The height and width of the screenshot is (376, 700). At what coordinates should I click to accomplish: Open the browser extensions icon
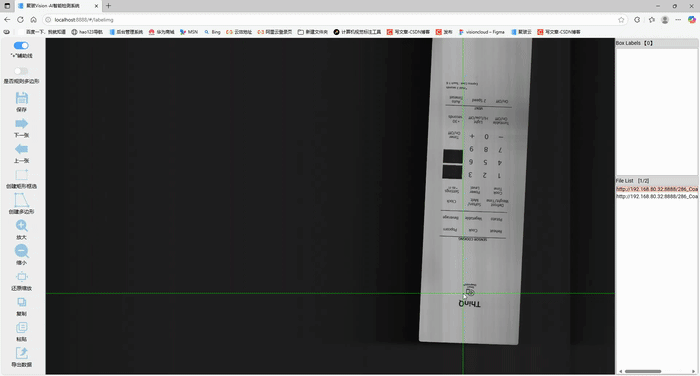pyautogui.click(x=637, y=20)
